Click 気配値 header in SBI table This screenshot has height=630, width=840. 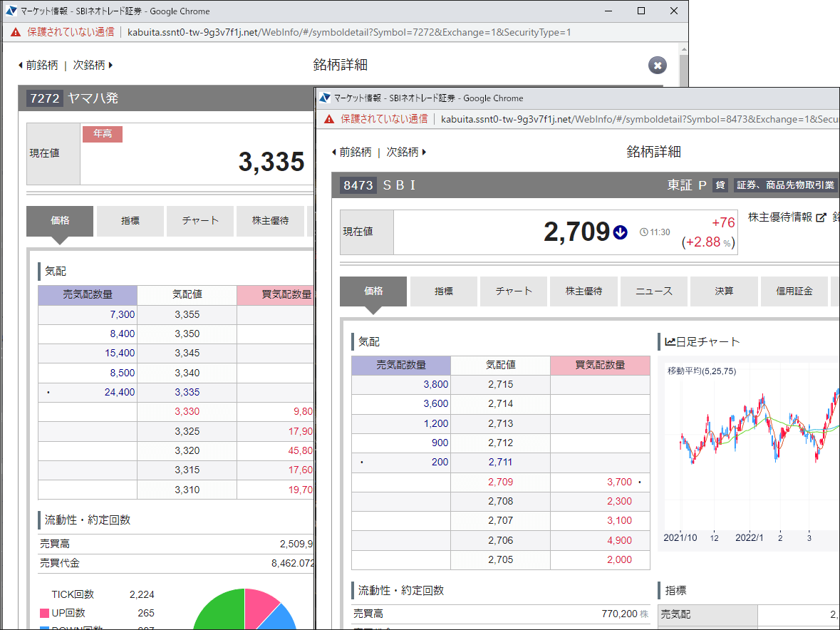pyautogui.click(x=500, y=365)
